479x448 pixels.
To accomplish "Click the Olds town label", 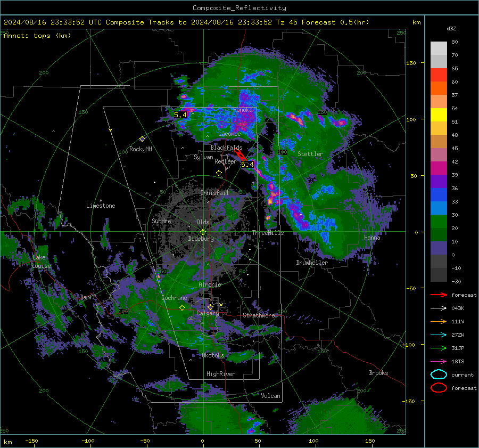I will pos(203,222).
